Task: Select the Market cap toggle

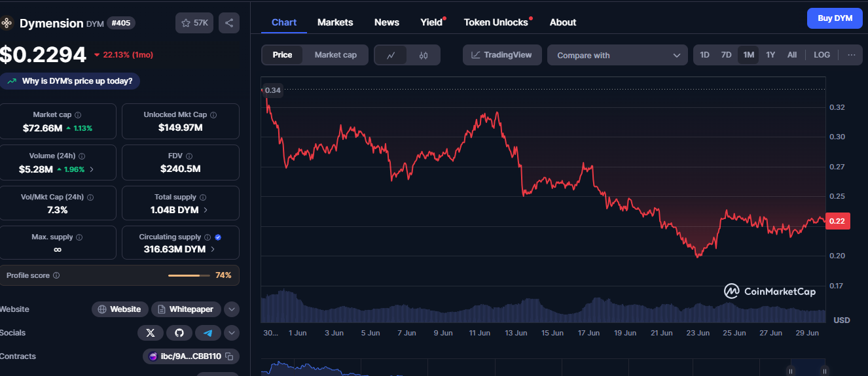Action: [x=336, y=55]
